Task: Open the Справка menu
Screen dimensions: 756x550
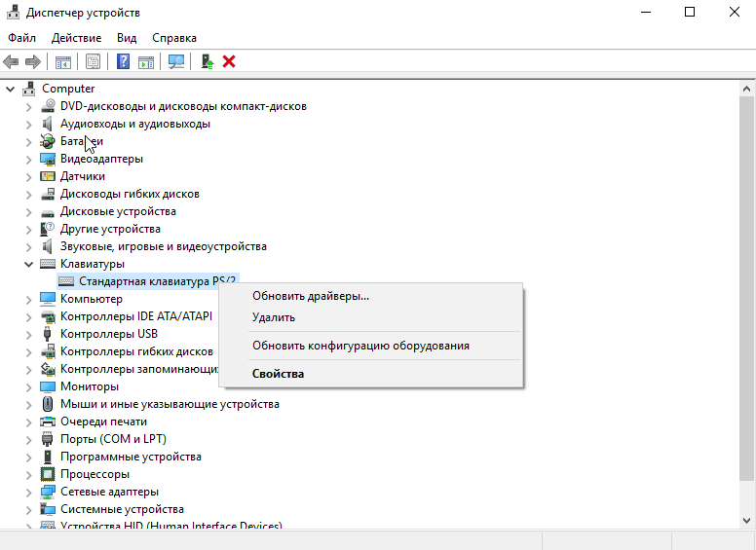Action: pos(174,38)
